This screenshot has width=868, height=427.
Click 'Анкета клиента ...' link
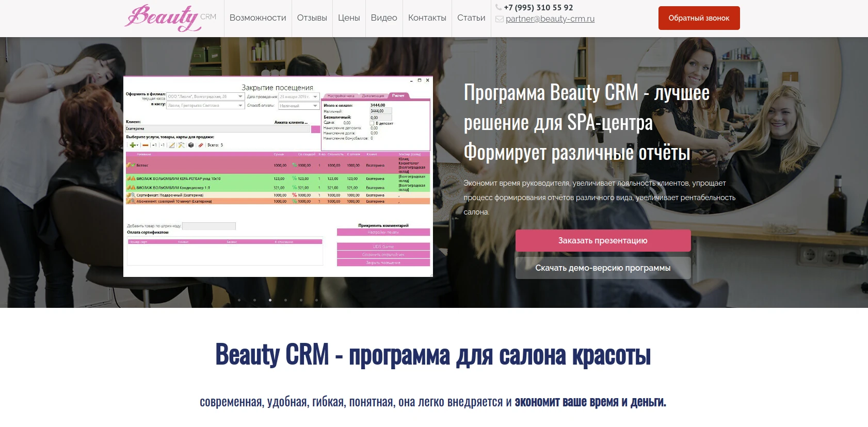click(291, 122)
